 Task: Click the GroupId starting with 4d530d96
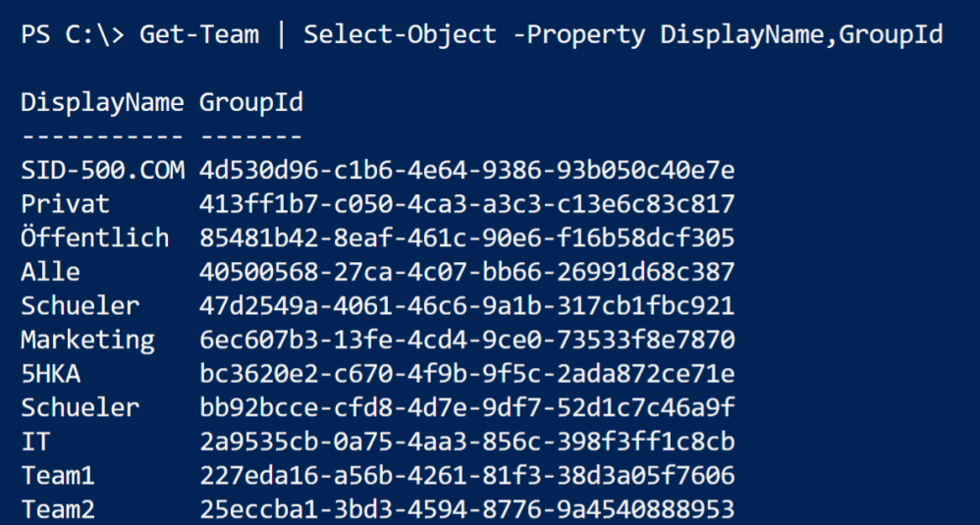466,171
